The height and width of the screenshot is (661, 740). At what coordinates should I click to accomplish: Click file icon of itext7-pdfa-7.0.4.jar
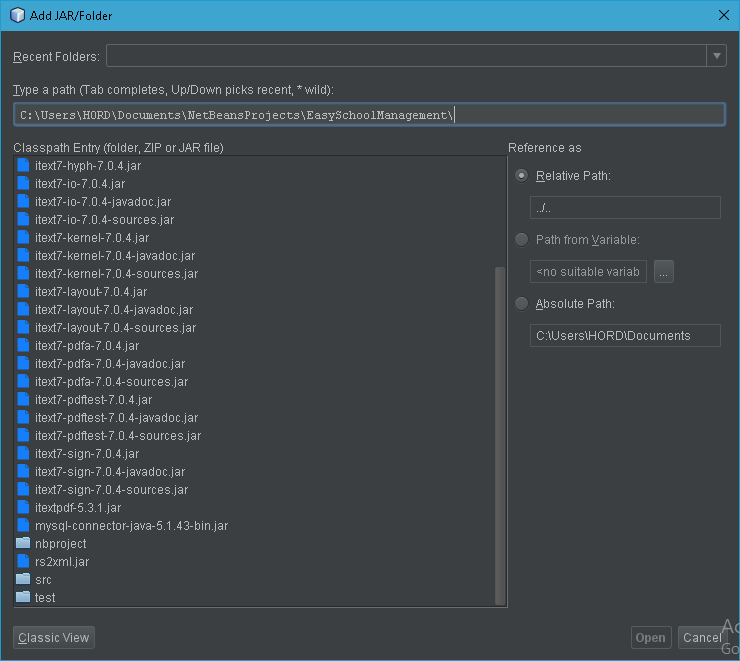click(23, 345)
